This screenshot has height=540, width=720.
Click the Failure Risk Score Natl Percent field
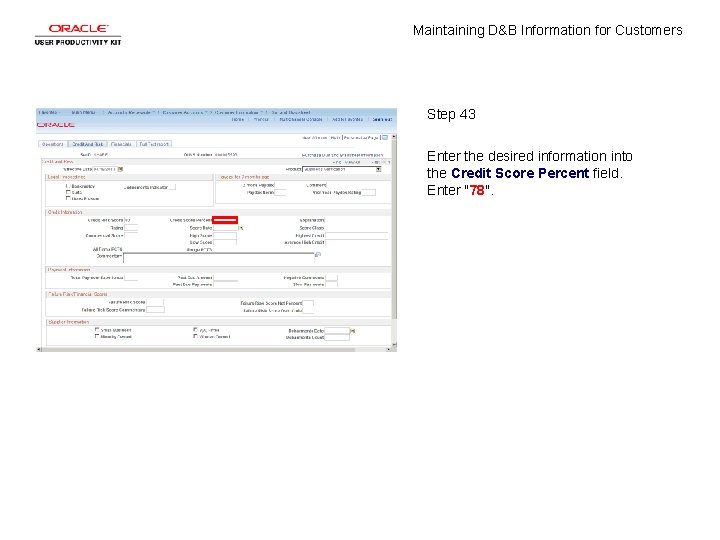[308, 303]
